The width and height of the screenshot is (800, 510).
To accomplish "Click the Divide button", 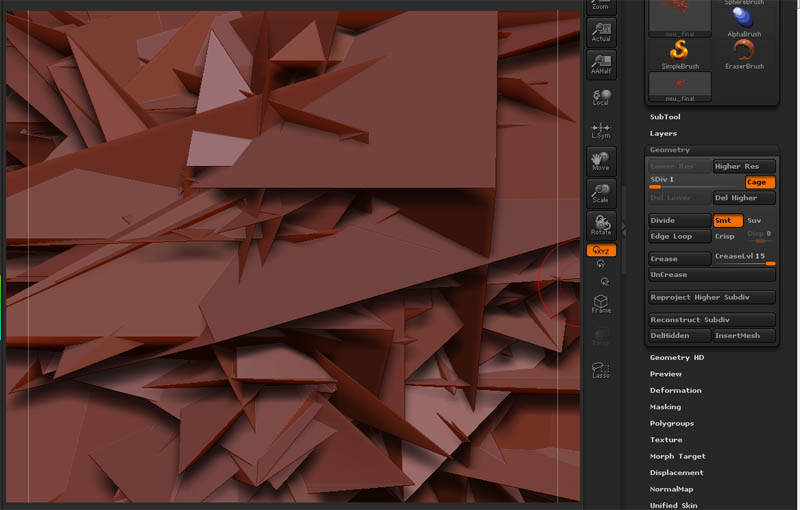I will (x=679, y=220).
